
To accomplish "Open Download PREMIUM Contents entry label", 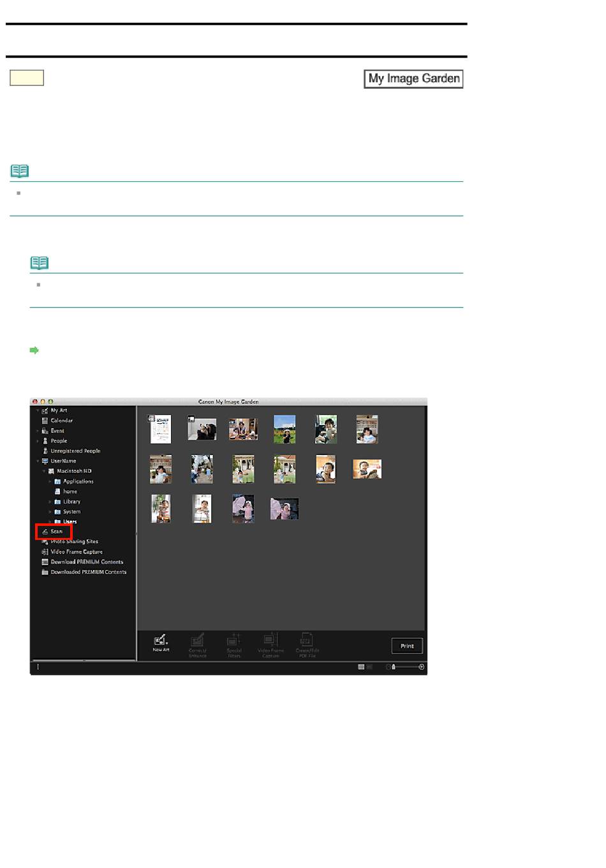I will click(87, 562).
